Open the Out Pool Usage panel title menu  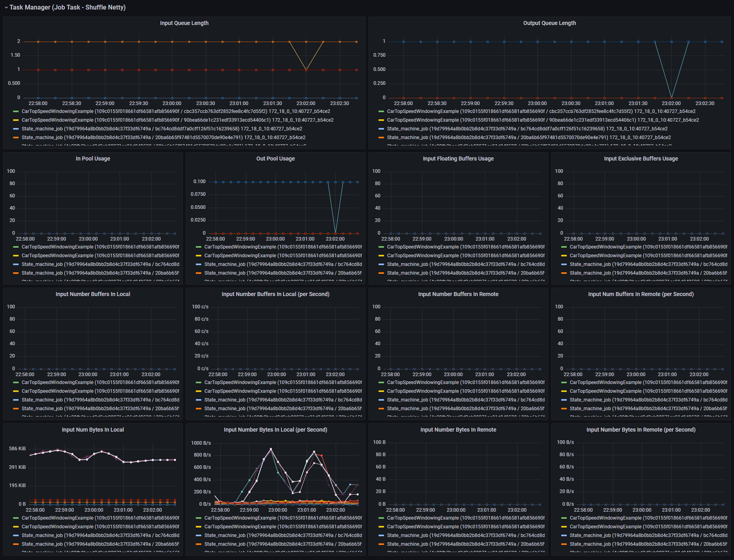pyautogui.click(x=275, y=159)
